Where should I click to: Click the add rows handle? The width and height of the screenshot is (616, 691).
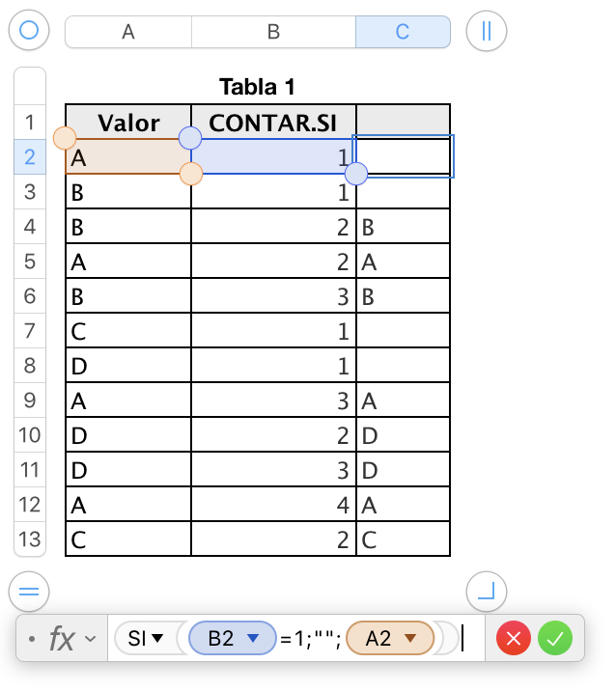(29, 591)
